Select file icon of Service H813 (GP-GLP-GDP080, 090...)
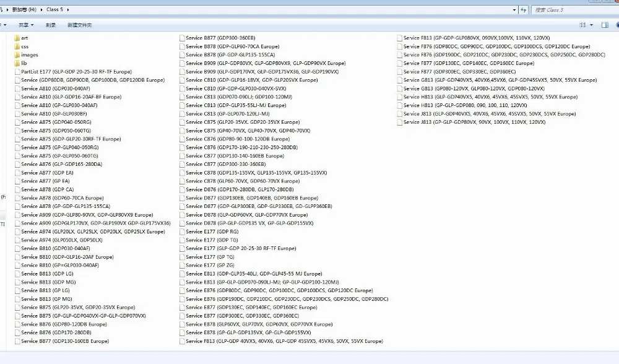 (x=399, y=105)
